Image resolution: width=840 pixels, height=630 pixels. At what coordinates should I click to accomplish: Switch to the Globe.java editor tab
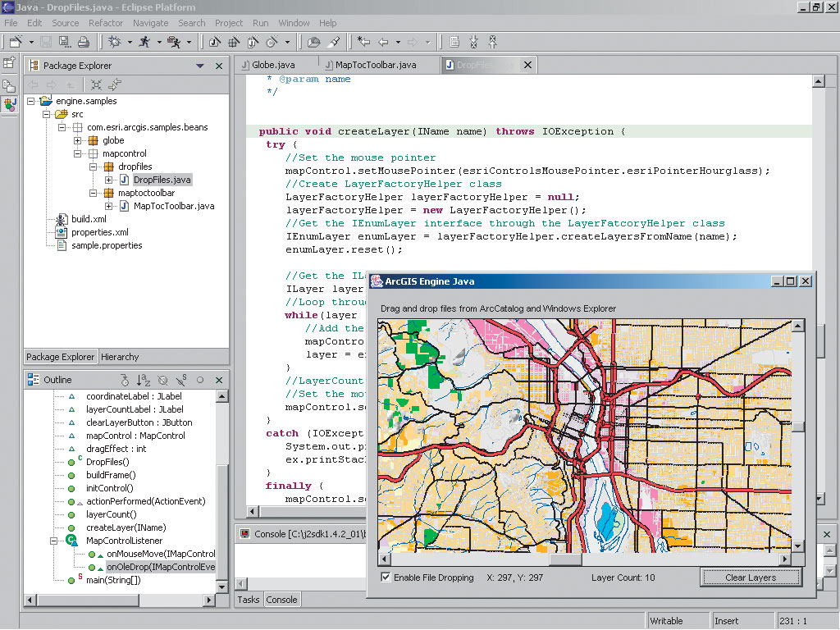tap(273, 65)
